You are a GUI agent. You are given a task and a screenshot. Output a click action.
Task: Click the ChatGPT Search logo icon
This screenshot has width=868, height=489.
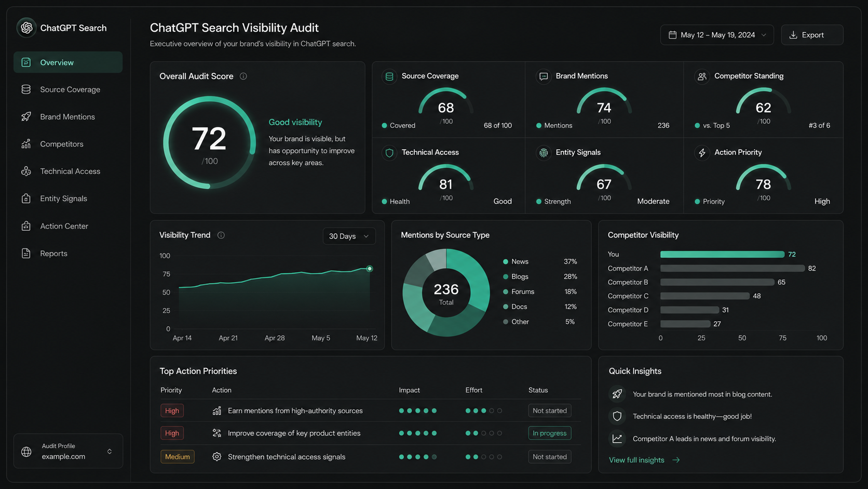pyautogui.click(x=26, y=28)
